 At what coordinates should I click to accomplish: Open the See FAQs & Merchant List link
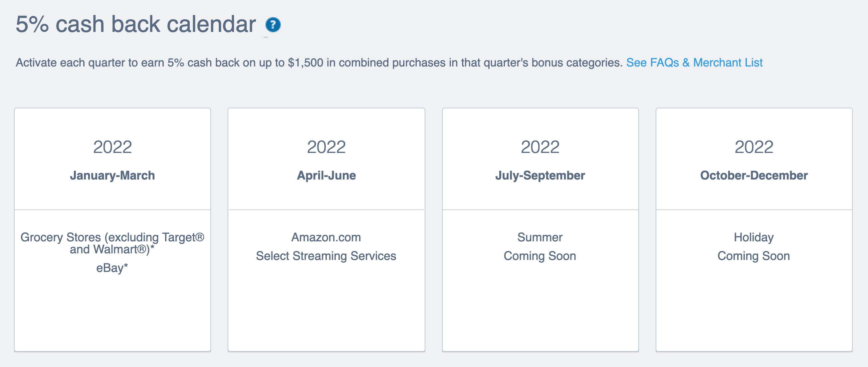694,62
